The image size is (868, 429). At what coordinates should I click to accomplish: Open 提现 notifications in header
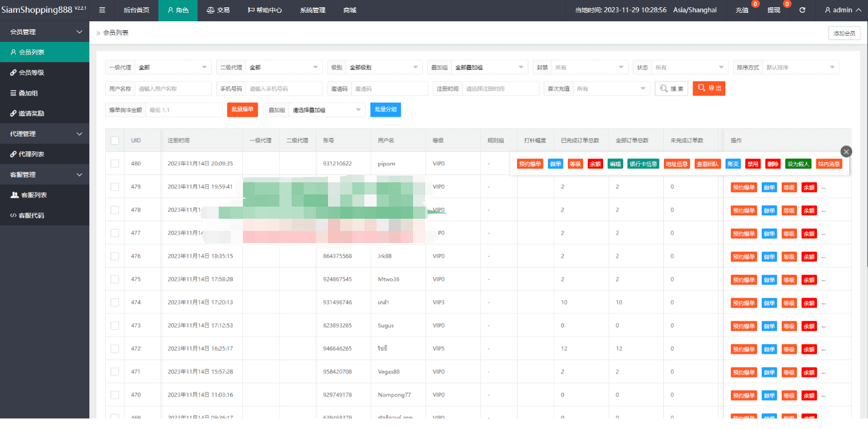coord(774,10)
